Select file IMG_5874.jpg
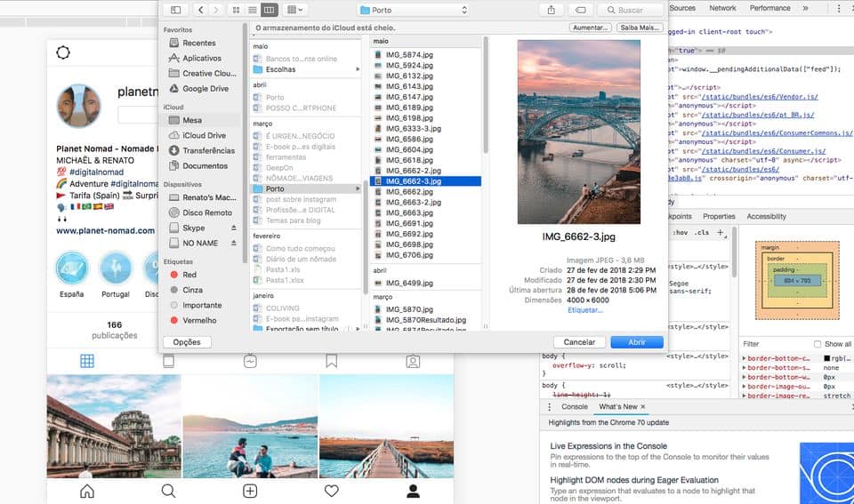Screen dimensions: 854x504 click(x=409, y=55)
